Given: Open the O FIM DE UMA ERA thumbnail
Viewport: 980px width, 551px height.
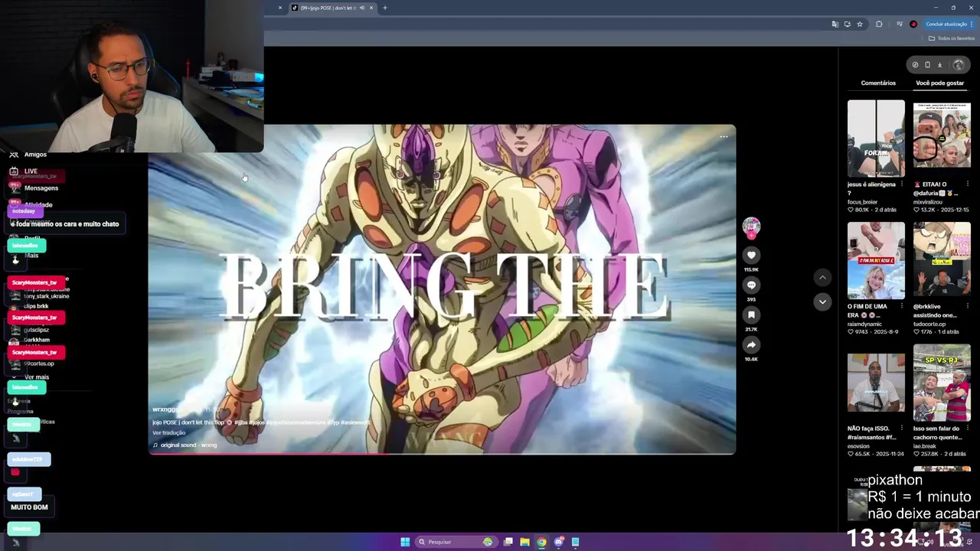Looking at the screenshot, I should click(x=876, y=260).
